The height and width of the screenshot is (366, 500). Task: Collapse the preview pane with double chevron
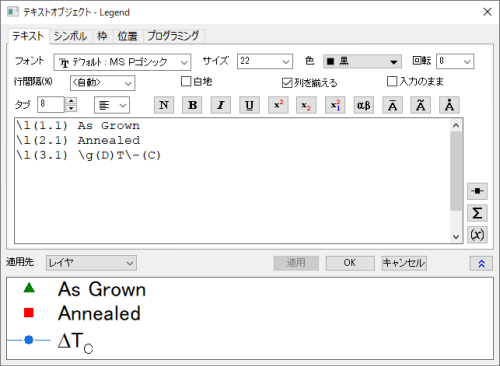[x=481, y=264]
